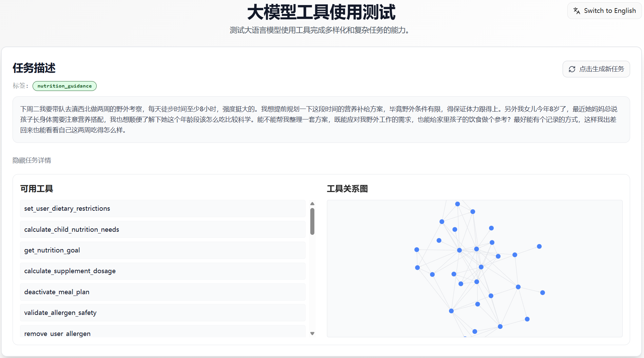
Task: Click the leftmost node in the tool relationship graph
Action: coord(417,250)
